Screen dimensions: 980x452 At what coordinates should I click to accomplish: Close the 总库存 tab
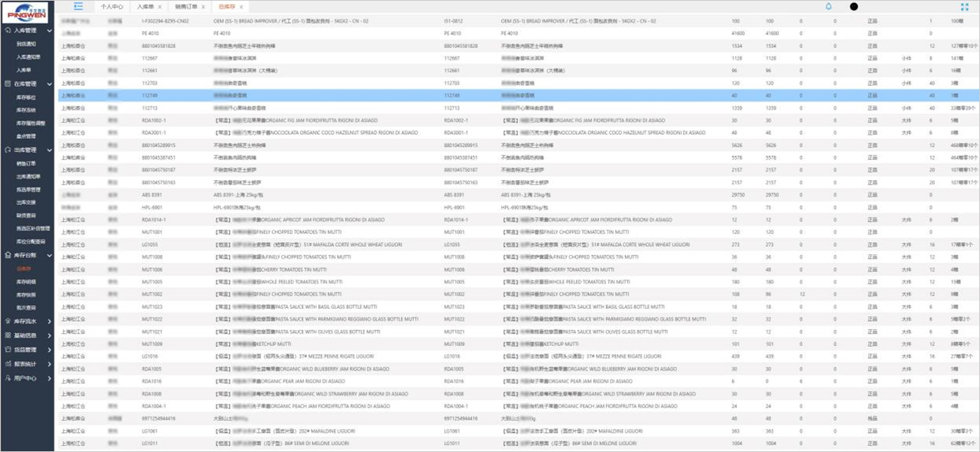coord(240,7)
